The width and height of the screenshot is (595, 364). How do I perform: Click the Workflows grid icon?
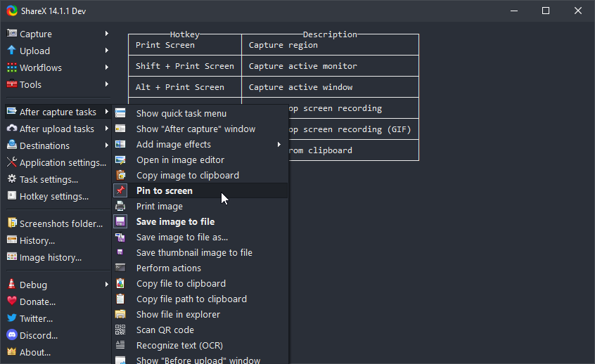pos(12,67)
